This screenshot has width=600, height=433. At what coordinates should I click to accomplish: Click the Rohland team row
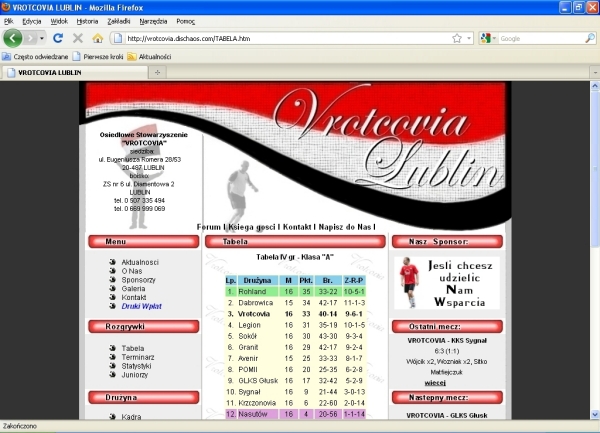coord(295,291)
